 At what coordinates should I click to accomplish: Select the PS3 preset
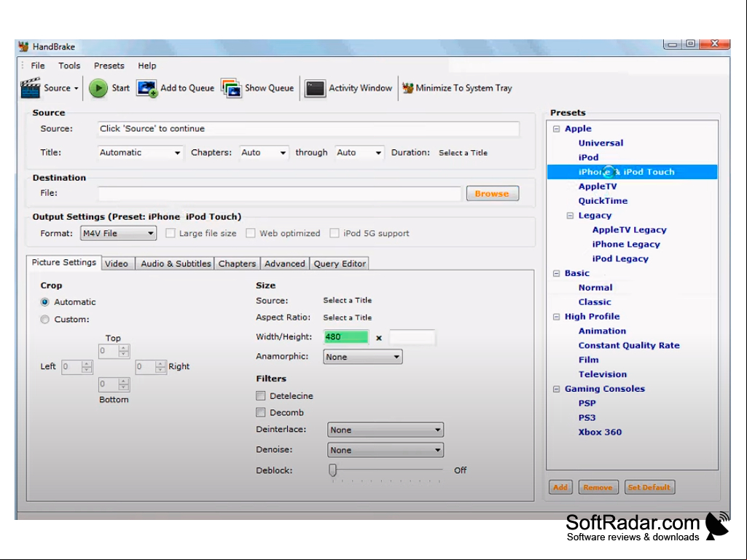[x=587, y=417]
